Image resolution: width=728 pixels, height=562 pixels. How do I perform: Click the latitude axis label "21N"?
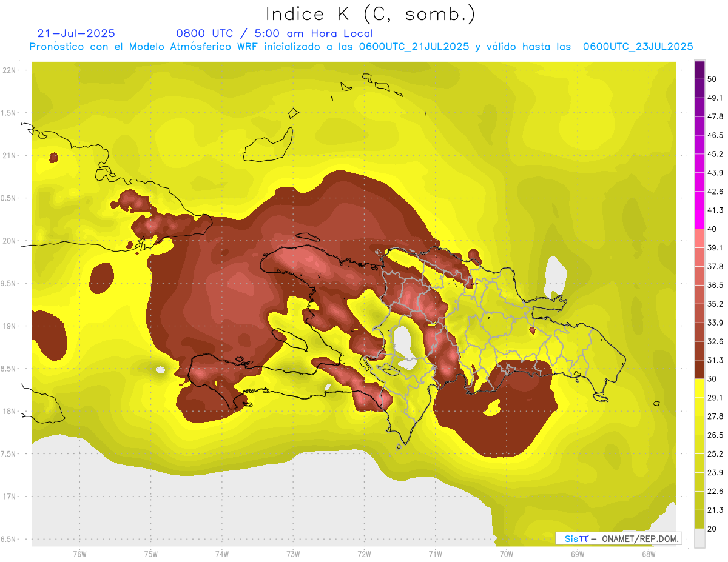[x=10, y=156]
